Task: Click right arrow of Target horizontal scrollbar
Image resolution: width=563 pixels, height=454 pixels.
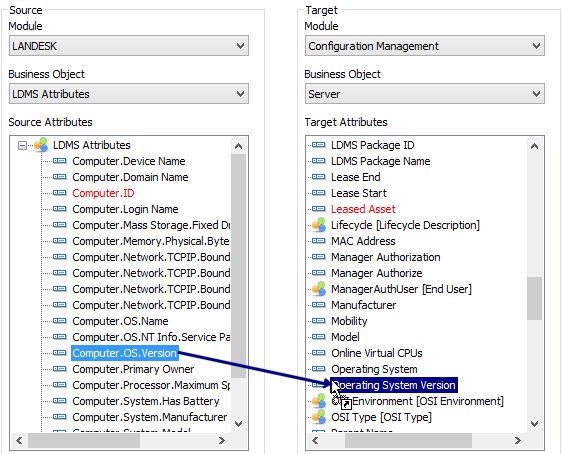Action: (x=518, y=440)
